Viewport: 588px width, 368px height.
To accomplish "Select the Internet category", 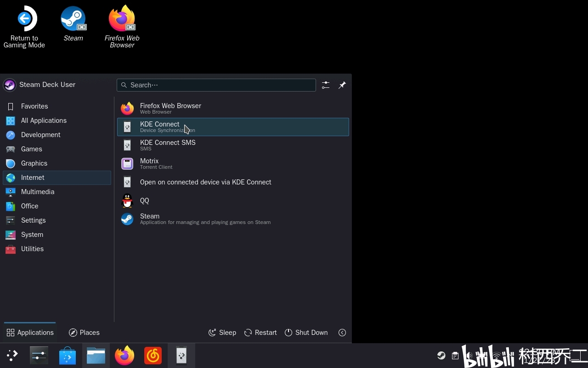I will click(x=57, y=178).
